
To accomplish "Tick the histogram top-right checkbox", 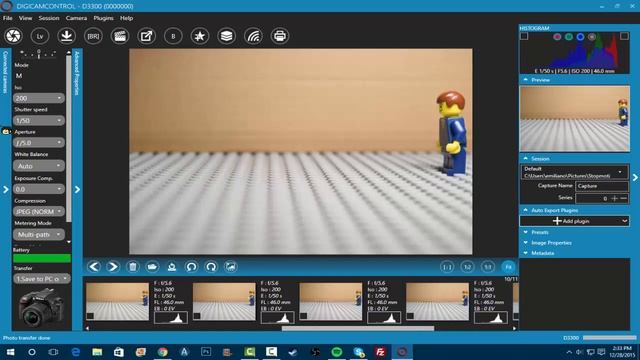I will (x=624, y=36).
